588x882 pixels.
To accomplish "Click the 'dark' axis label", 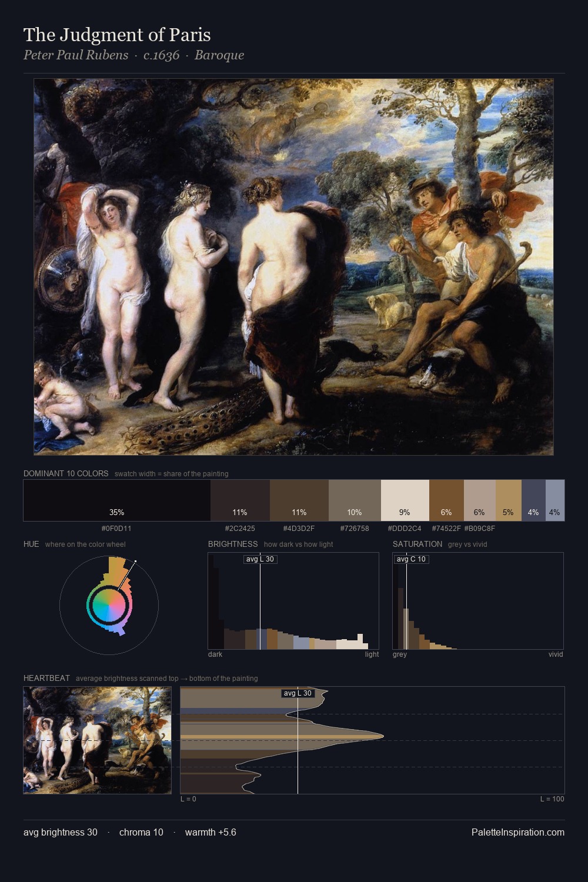I will coord(215,654).
